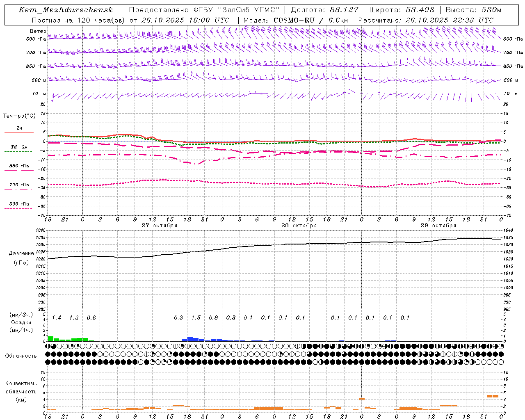Viewport: 525px width, 420px height.
Task: Select the '1.5' precipitation value
Action: pyautogui.click(x=196, y=318)
